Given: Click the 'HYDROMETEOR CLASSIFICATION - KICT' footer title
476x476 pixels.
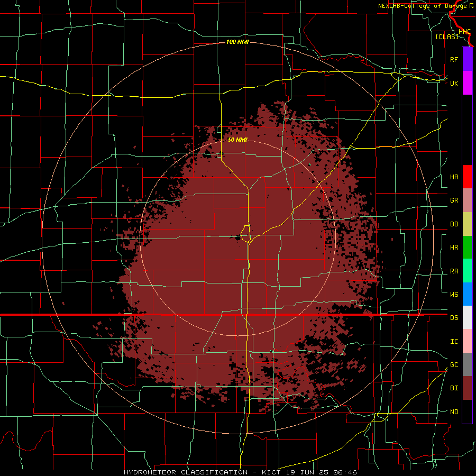Looking at the screenshot, I should (x=204, y=472).
